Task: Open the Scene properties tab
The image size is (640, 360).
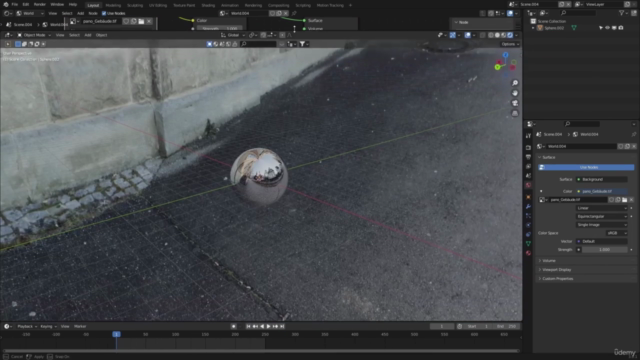Action: [x=528, y=176]
